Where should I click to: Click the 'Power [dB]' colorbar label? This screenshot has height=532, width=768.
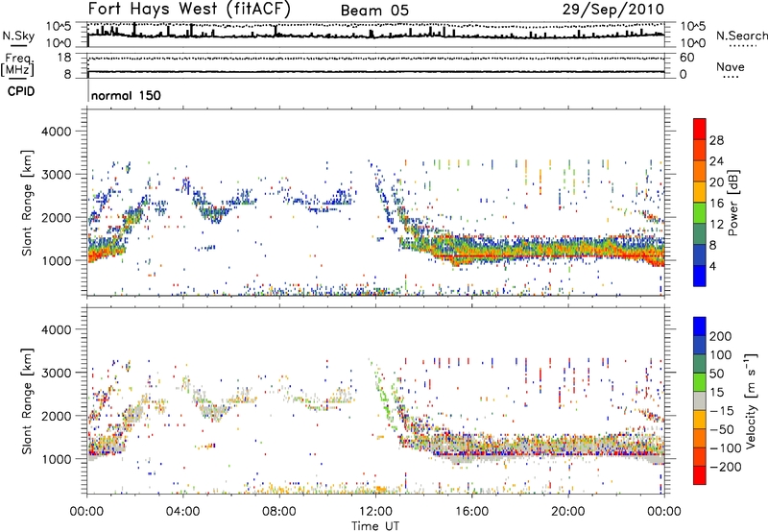tap(732, 203)
